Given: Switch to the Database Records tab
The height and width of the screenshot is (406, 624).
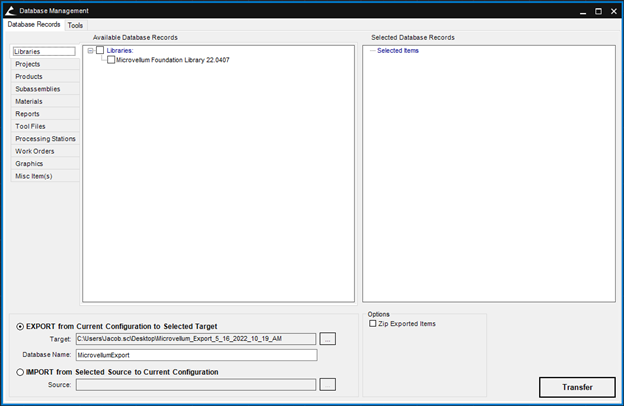Looking at the screenshot, I should click(x=33, y=25).
